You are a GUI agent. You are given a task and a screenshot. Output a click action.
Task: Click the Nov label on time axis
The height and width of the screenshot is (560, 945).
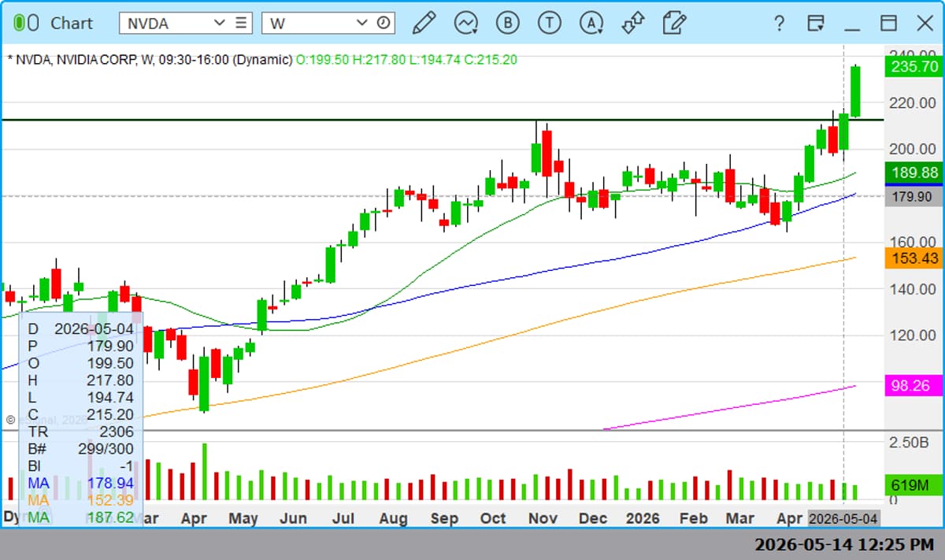543,518
